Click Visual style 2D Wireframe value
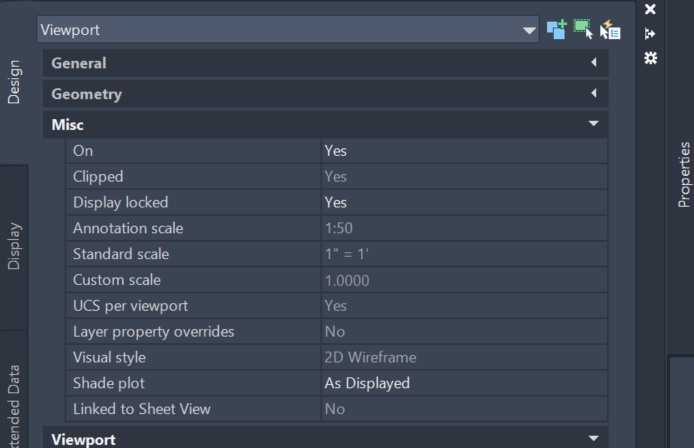Viewport: 694px width, 448px height. (464, 357)
